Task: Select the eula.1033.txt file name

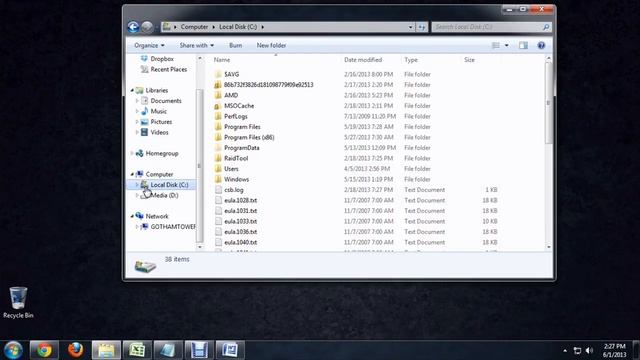Action: (240, 222)
